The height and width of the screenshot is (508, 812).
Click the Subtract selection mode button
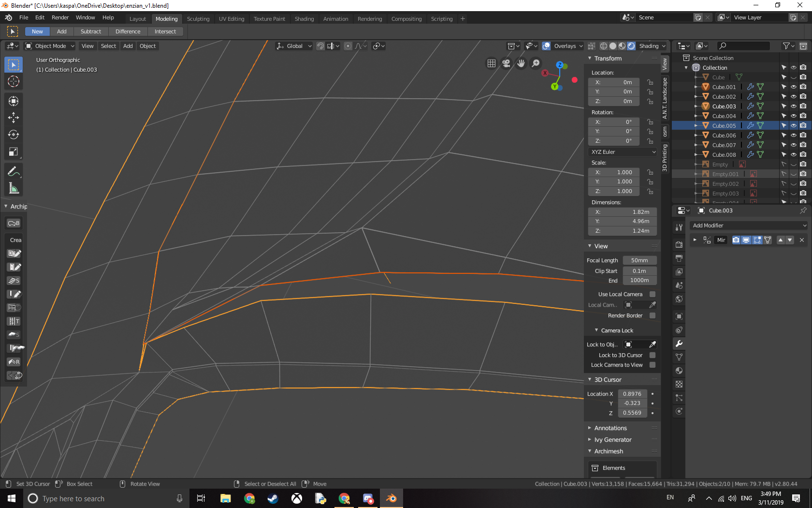(x=91, y=31)
